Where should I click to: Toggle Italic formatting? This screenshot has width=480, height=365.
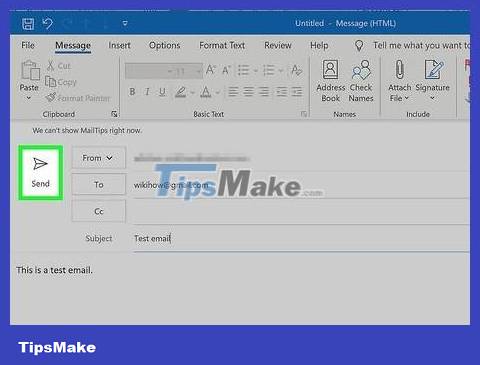pyautogui.click(x=147, y=91)
